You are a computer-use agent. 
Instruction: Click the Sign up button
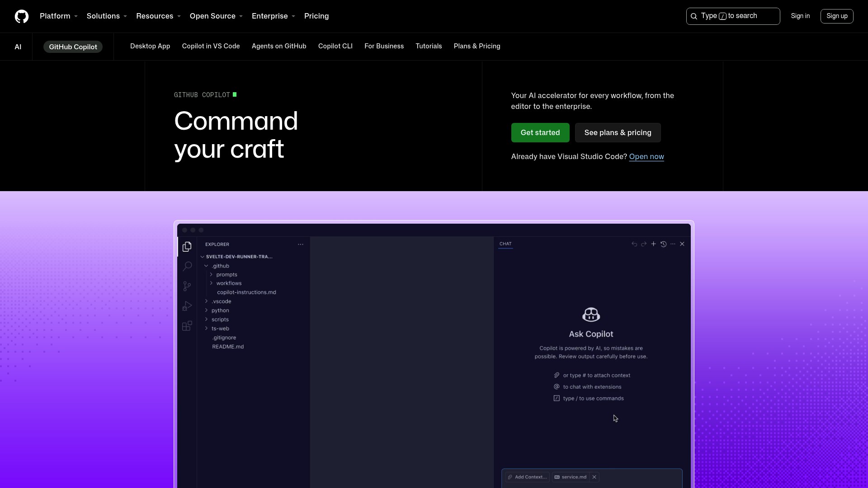click(837, 16)
